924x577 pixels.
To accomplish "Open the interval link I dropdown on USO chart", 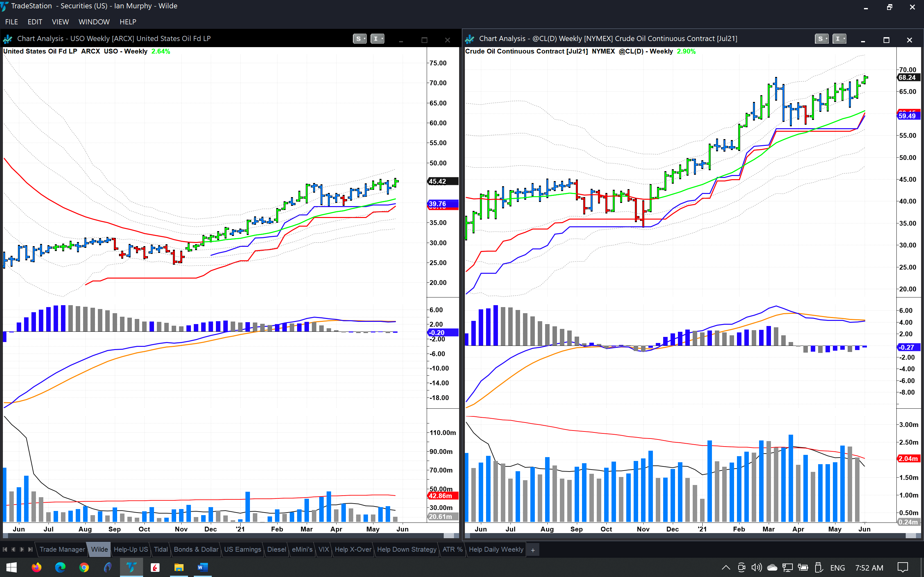I will [x=377, y=38].
